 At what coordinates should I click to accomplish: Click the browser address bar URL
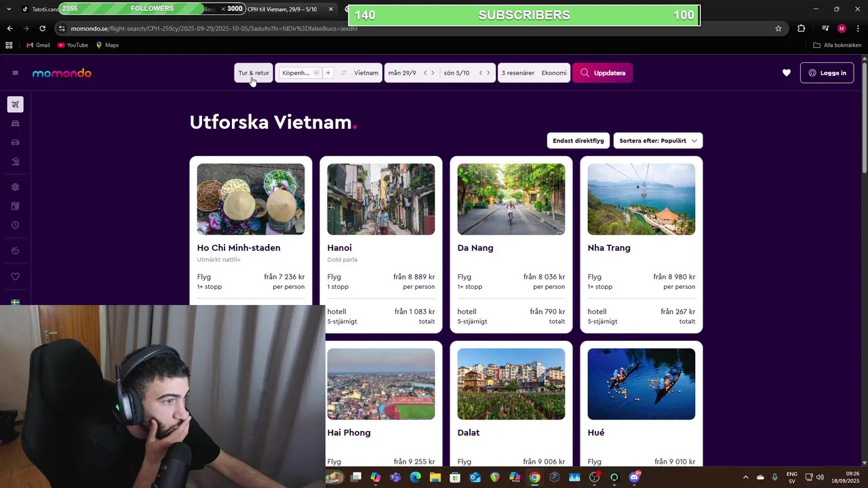pyautogui.click(x=214, y=28)
